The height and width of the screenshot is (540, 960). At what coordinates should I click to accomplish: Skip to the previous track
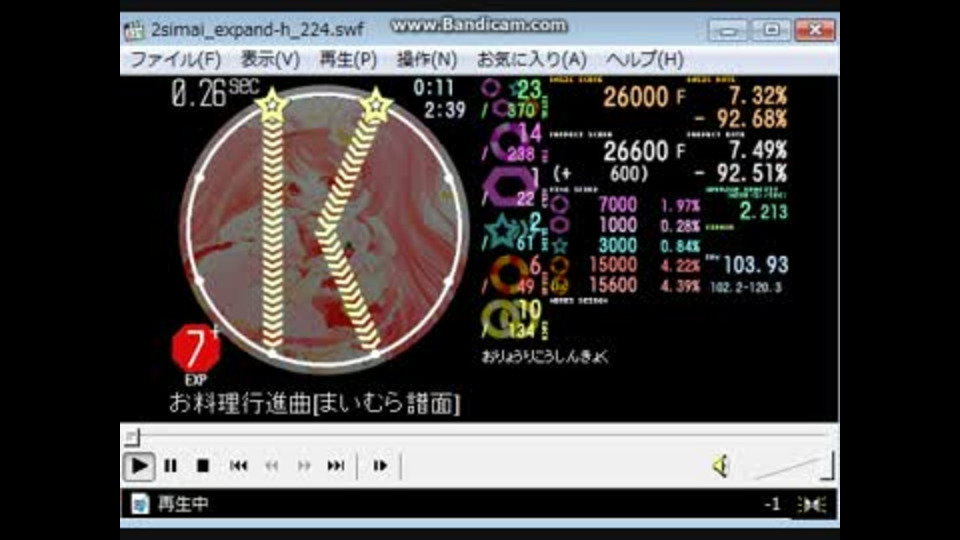tap(238, 467)
